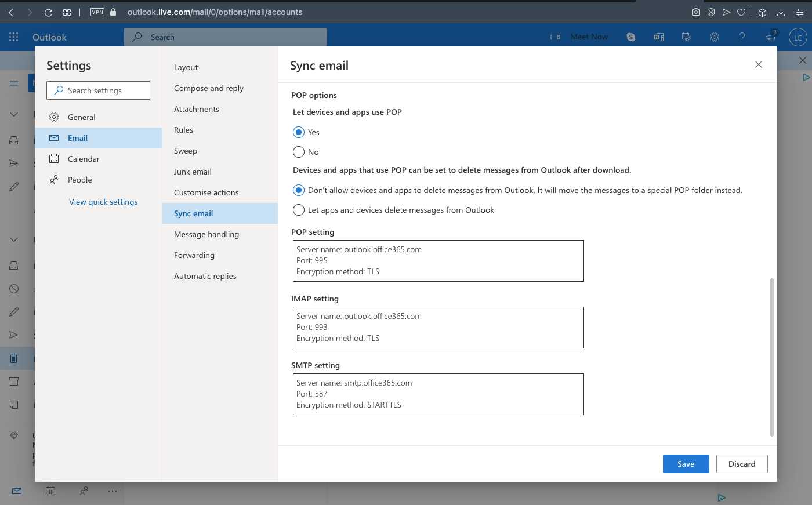Open more modules ellipsis at bottom
The image size is (812, 505).
[113, 491]
